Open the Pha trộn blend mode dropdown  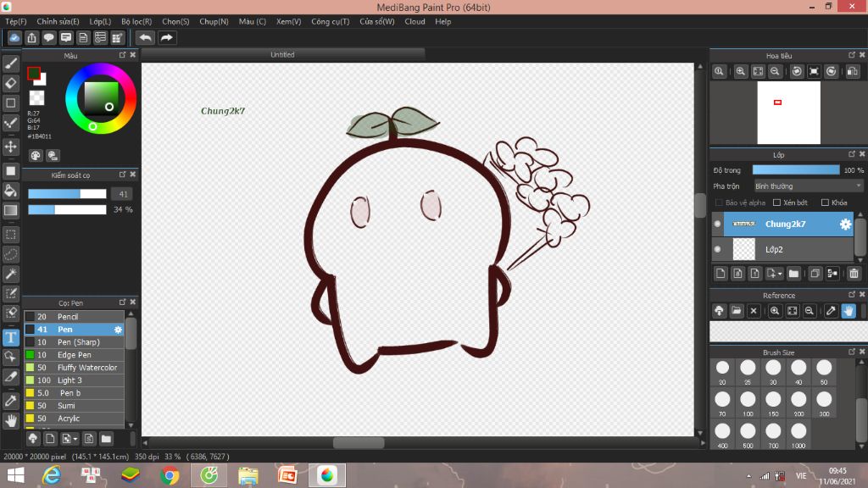(x=808, y=186)
